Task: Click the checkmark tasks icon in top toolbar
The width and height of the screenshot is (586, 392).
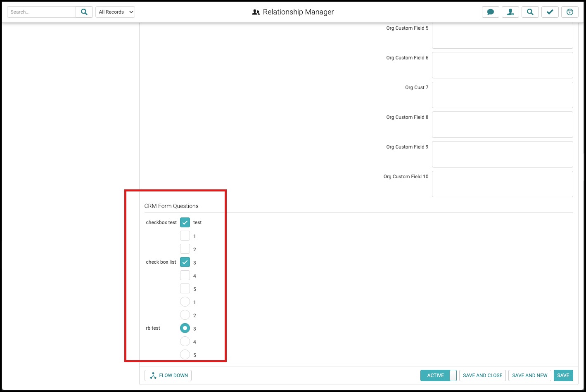Action: click(550, 12)
